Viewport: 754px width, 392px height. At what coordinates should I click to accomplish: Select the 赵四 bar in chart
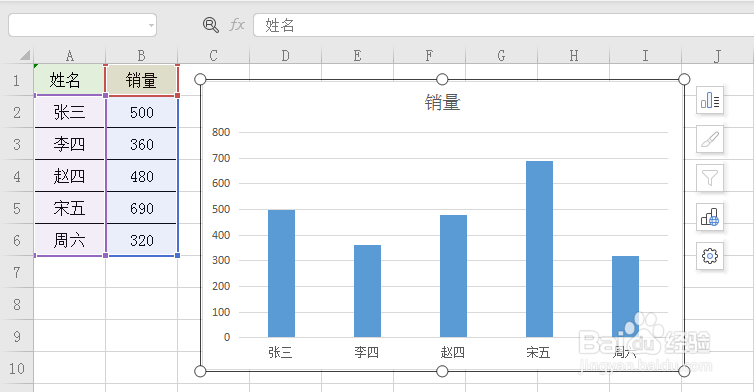tap(453, 276)
